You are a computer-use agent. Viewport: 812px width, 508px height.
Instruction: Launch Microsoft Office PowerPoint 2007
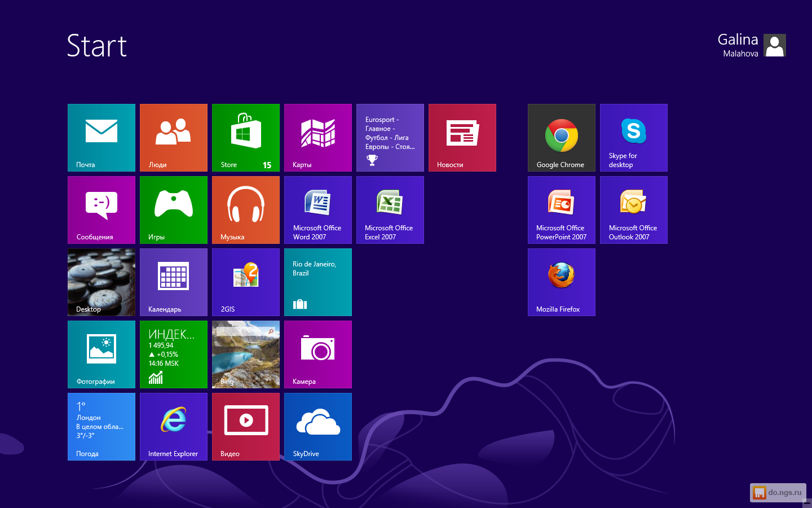click(x=562, y=210)
